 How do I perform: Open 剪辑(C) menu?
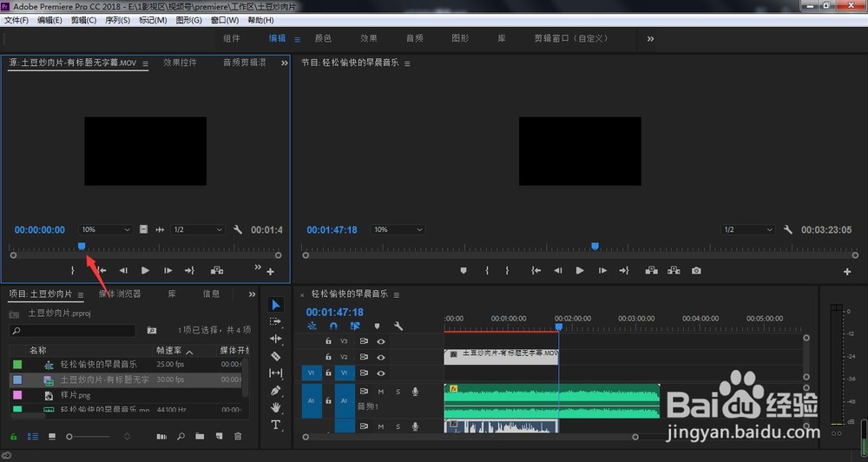pos(83,20)
